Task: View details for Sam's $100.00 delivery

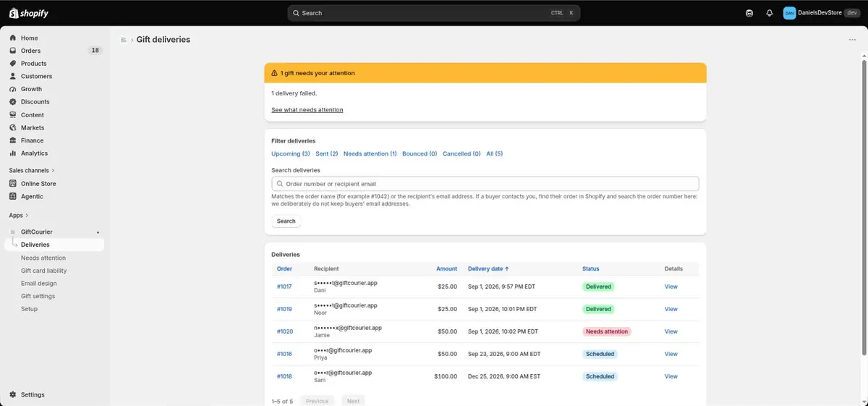Action: (671, 376)
